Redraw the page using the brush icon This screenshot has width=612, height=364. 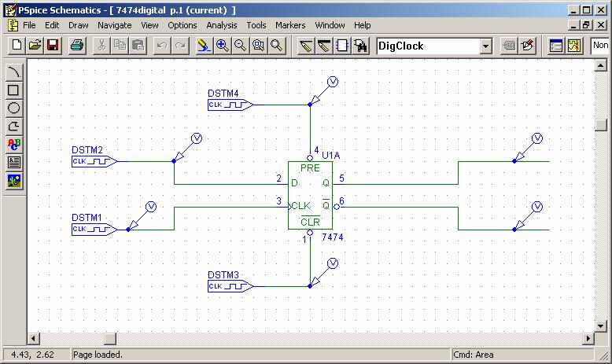(204, 46)
